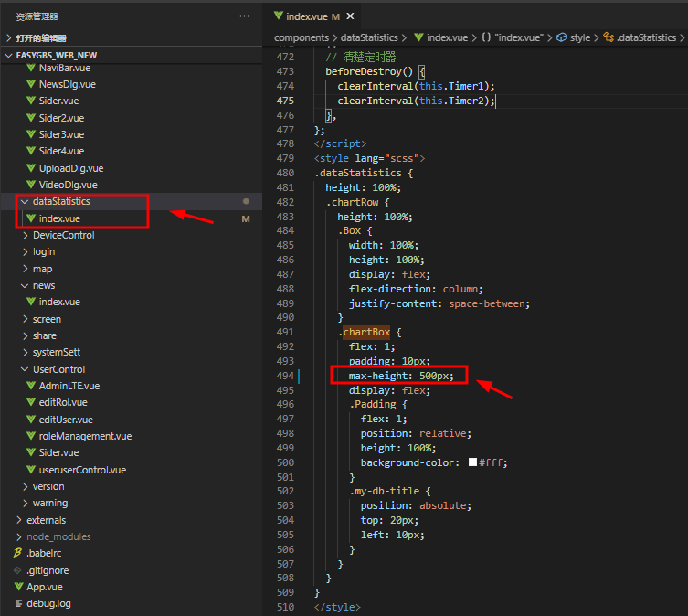Open roleManagement.vue file

point(85,437)
